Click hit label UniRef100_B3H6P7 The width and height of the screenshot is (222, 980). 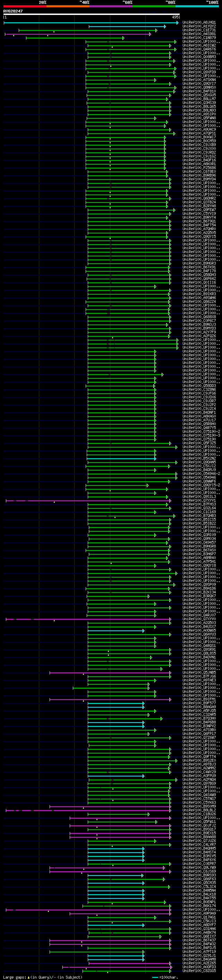coord(199,554)
